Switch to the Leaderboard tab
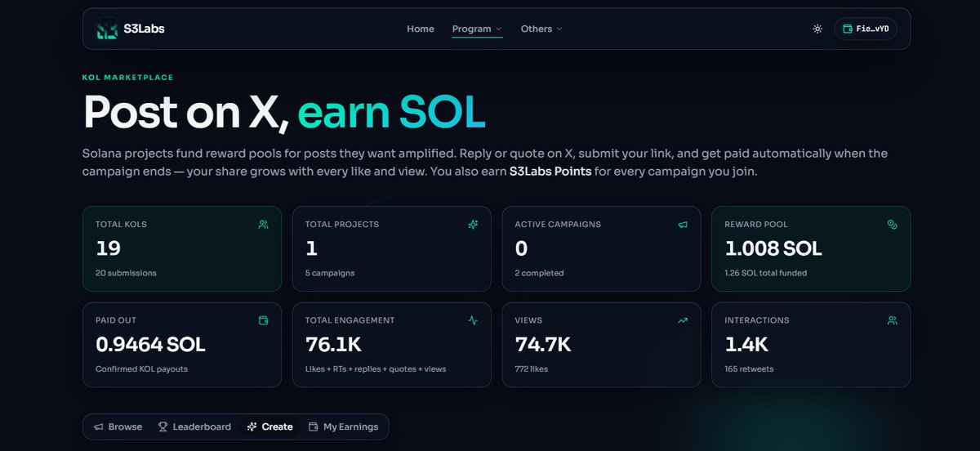 coord(194,426)
